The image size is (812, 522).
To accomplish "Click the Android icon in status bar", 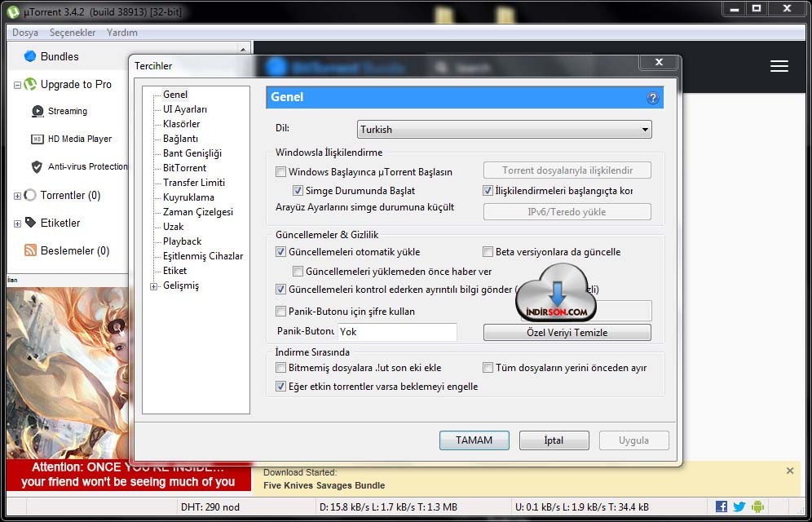I will tap(757, 507).
